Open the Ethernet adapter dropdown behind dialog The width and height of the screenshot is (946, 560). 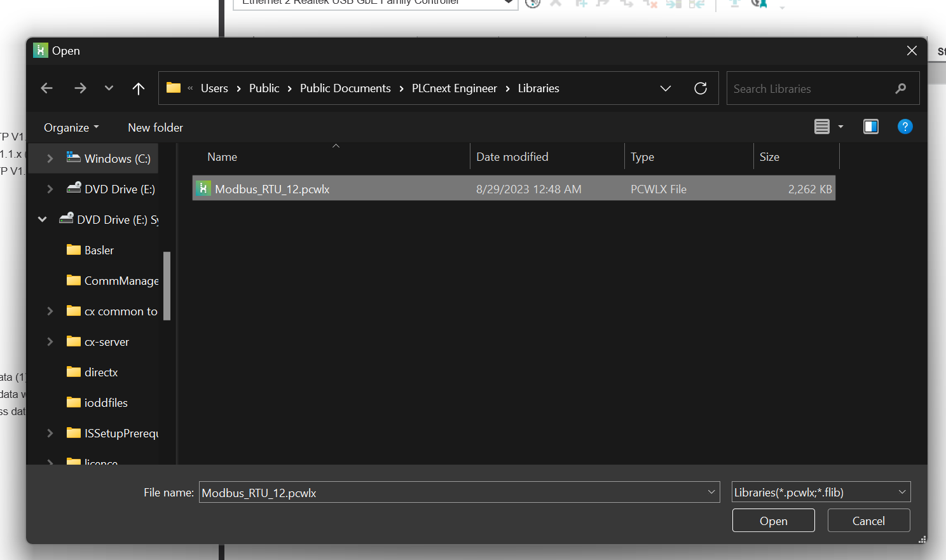click(509, 2)
